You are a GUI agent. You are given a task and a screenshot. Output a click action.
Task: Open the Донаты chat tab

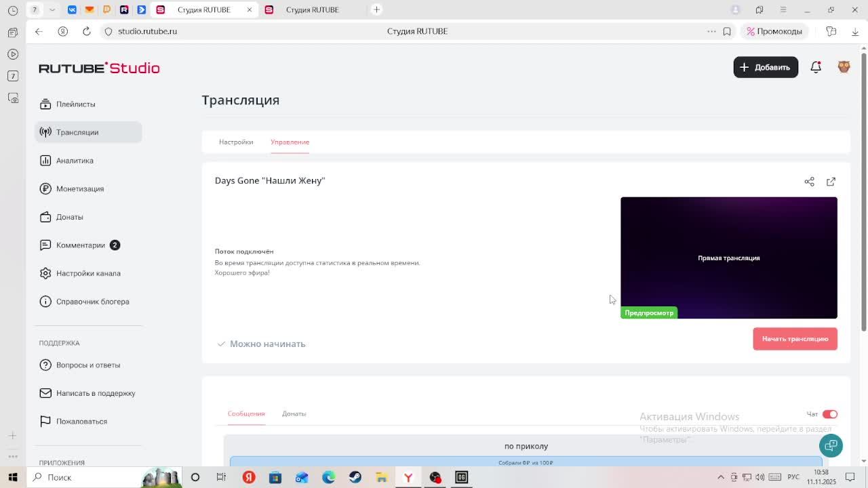point(294,413)
